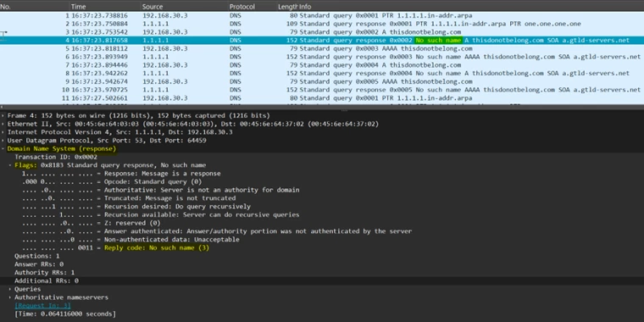The width and height of the screenshot is (644, 322).
Task: Collapse the Domain Name System (response) node
Action: pyautogui.click(x=3, y=148)
